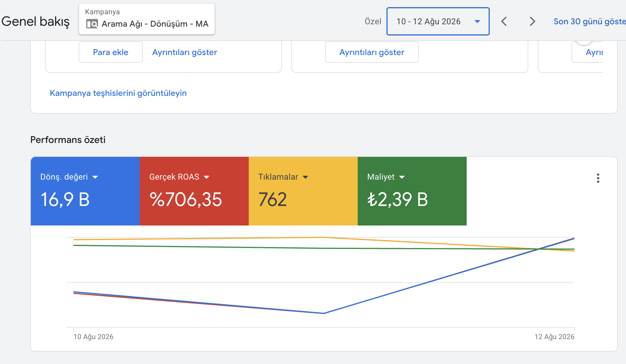Open the performance summary three-dot menu

tap(598, 178)
